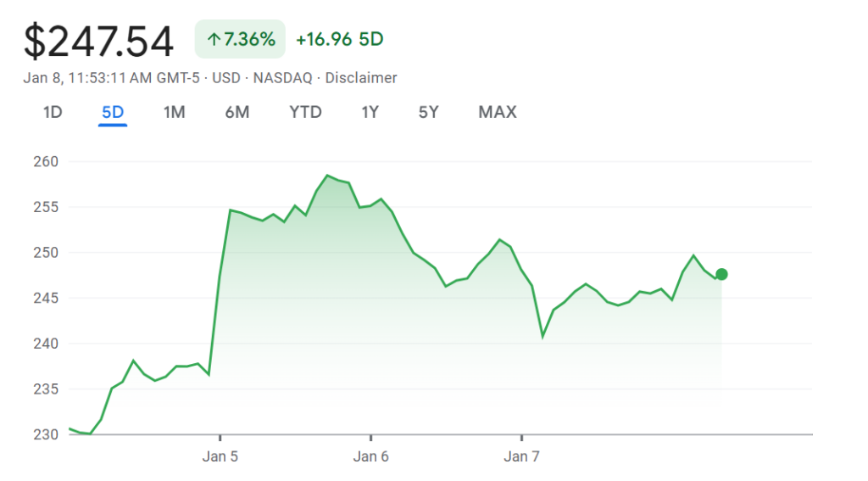The height and width of the screenshot is (481, 868).
Task: Select the MAX range tab
Action: (x=497, y=112)
